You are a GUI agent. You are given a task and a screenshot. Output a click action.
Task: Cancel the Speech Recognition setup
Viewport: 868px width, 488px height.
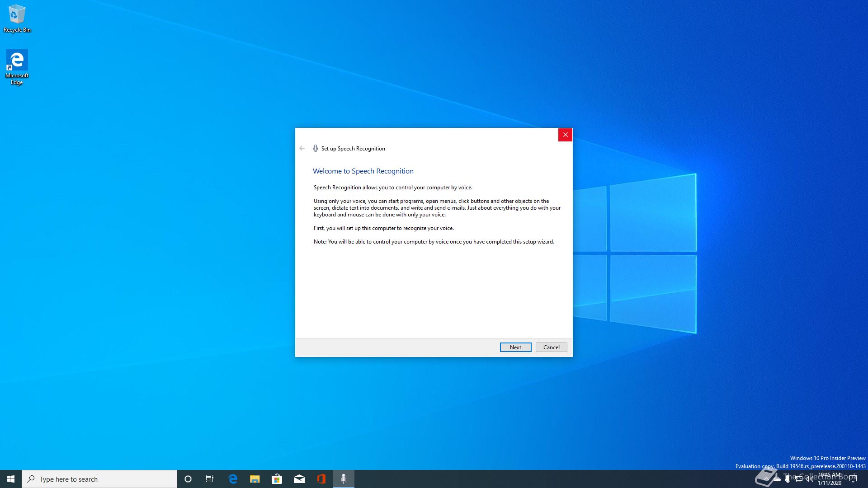click(x=551, y=347)
